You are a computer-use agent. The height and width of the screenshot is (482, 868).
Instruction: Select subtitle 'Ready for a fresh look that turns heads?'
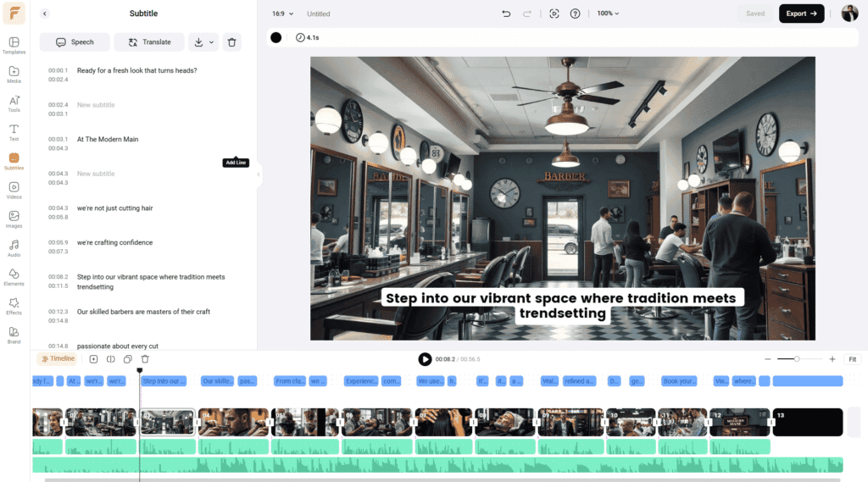(x=136, y=71)
